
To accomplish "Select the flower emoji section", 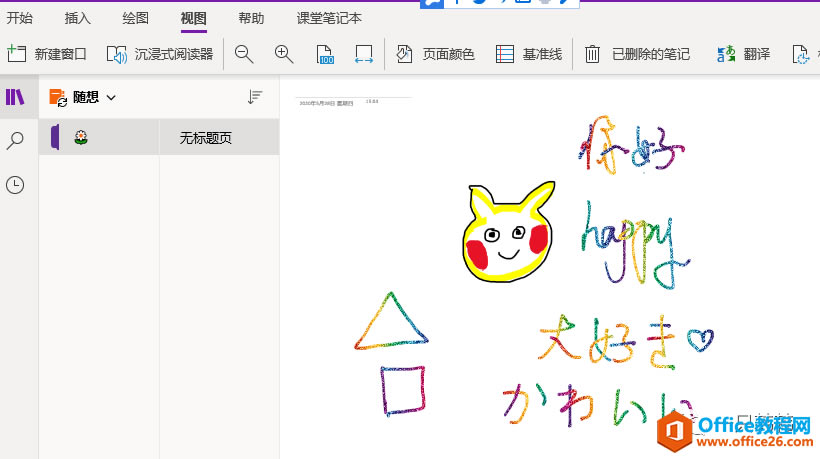I will pos(81,138).
